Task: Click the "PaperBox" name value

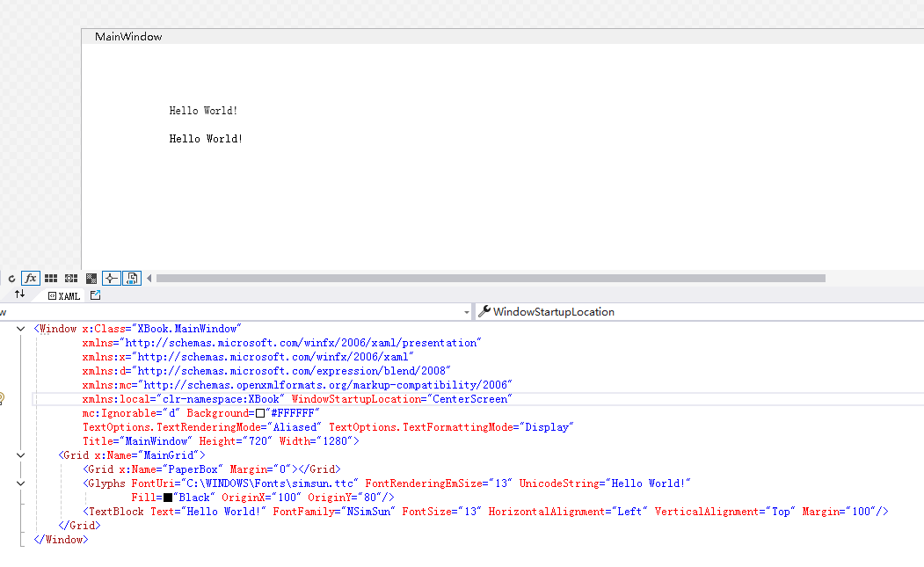Action: (x=193, y=469)
